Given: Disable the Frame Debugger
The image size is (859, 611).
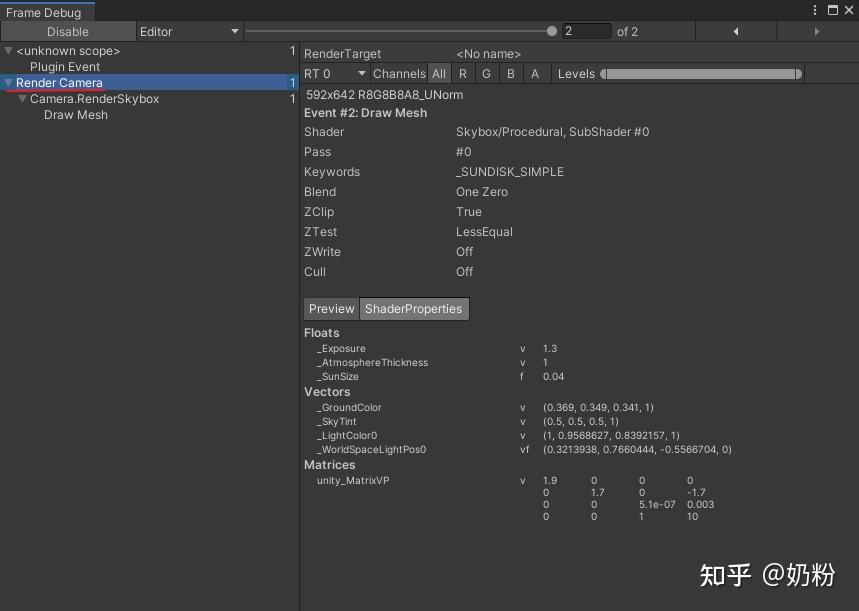Looking at the screenshot, I should [x=67, y=31].
